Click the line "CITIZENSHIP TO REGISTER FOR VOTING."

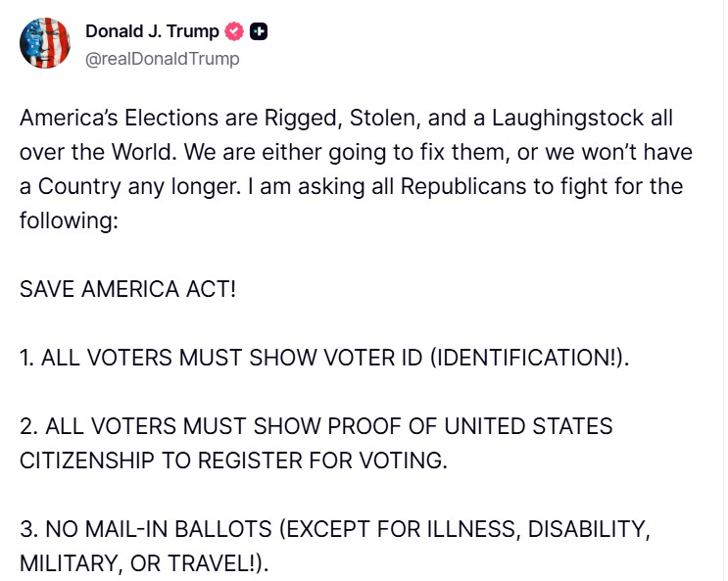(233, 460)
